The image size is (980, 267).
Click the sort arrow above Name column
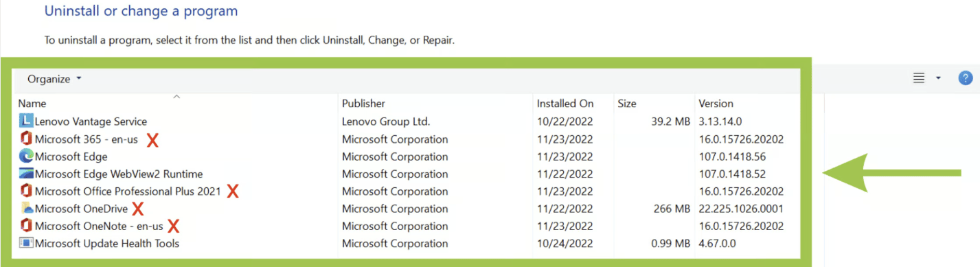click(x=176, y=97)
